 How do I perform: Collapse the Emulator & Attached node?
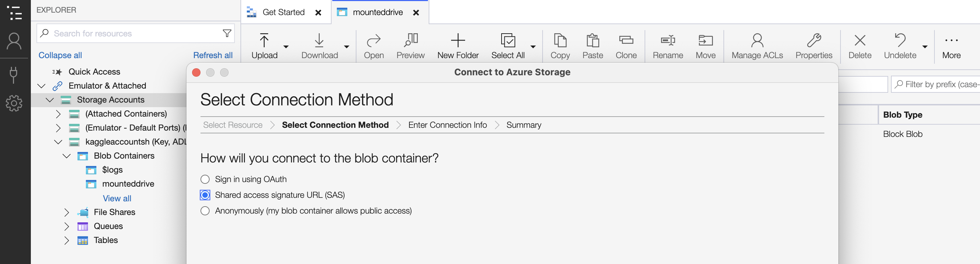coord(41,86)
